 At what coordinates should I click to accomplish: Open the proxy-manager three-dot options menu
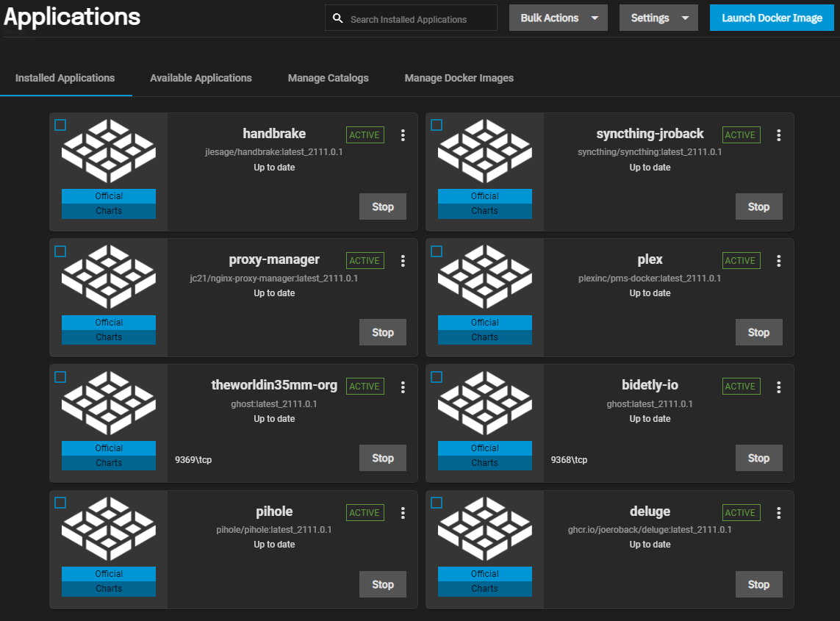click(x=403, y=261)
